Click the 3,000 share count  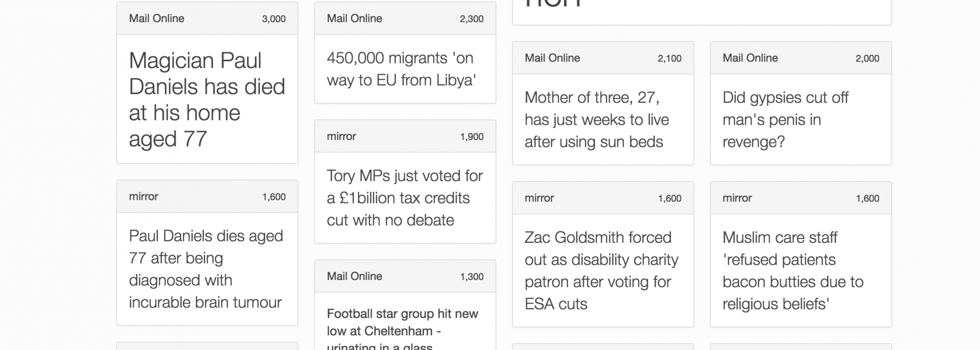[x=273, y=19]
